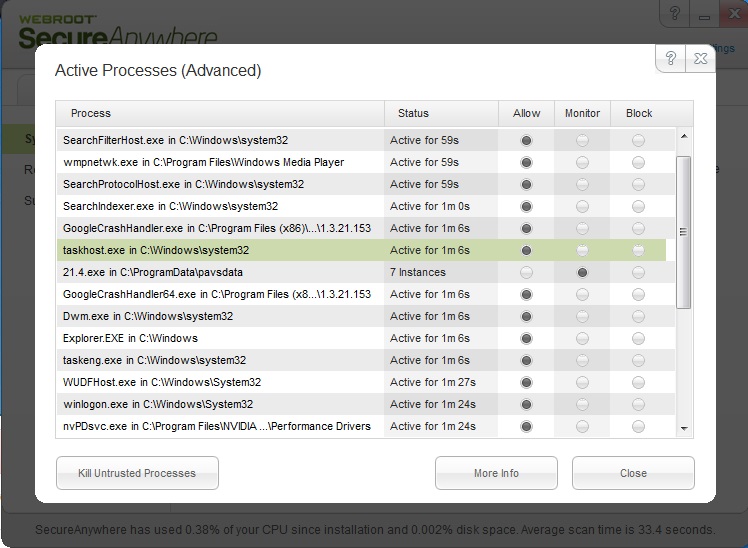The height and width of the screenshot is (548, 748).
Task: Set SearchFilterHost.exe to Block
Action: pyautogui.click(x=638, y=141)
